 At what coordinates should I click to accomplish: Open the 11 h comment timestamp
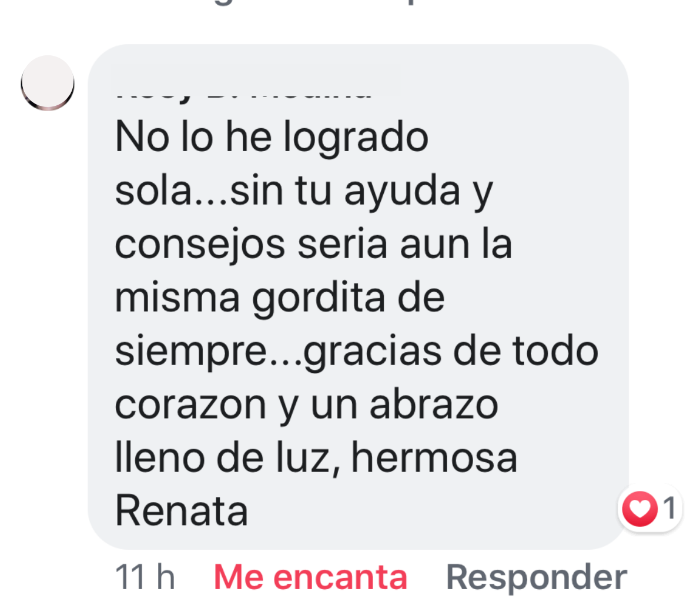(x=145, y=577)
